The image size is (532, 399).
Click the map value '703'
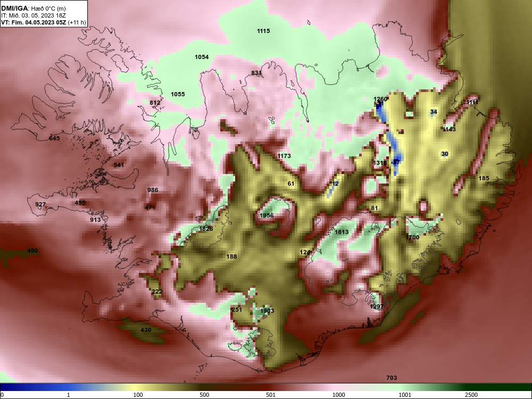pyautogui.click(x=392, y=378)
